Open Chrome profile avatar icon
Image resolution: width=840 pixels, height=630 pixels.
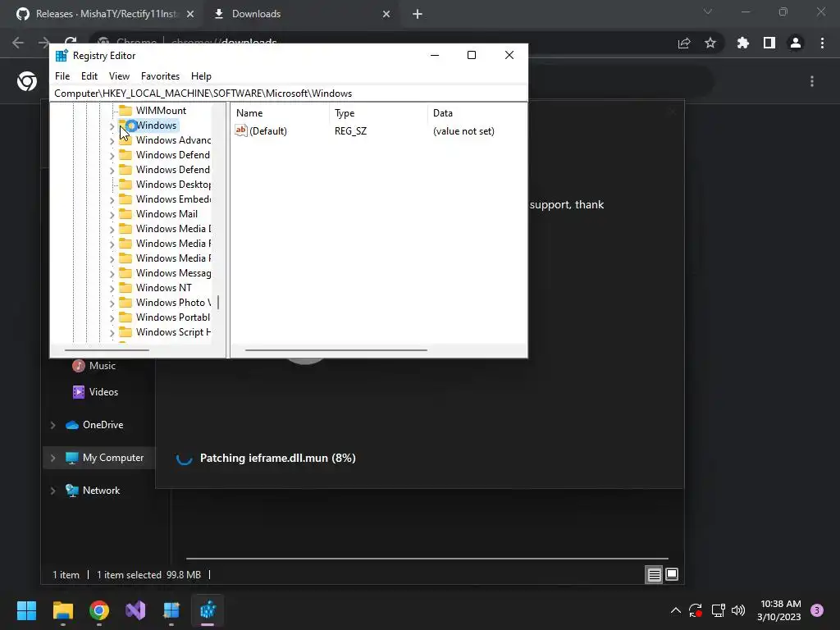[796, 43]
